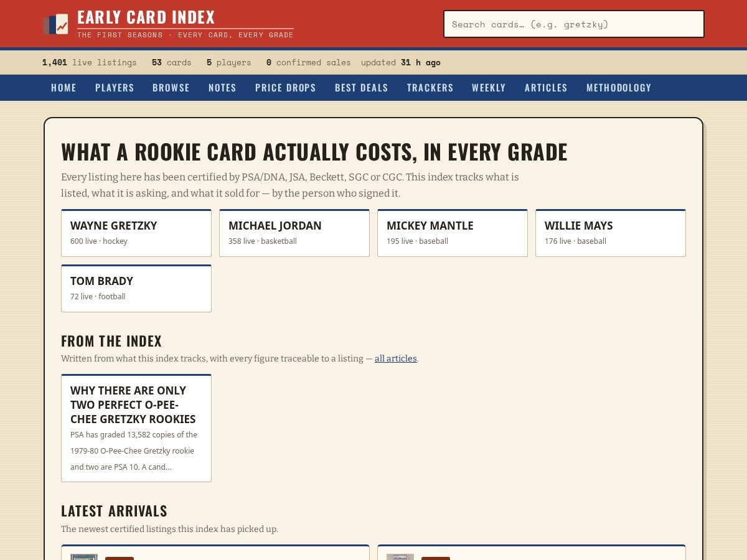The height and width of the screenshot is (560, 747).
Task: Click the '0 confirmed sales' stat
Action: (x=309, y=62)
